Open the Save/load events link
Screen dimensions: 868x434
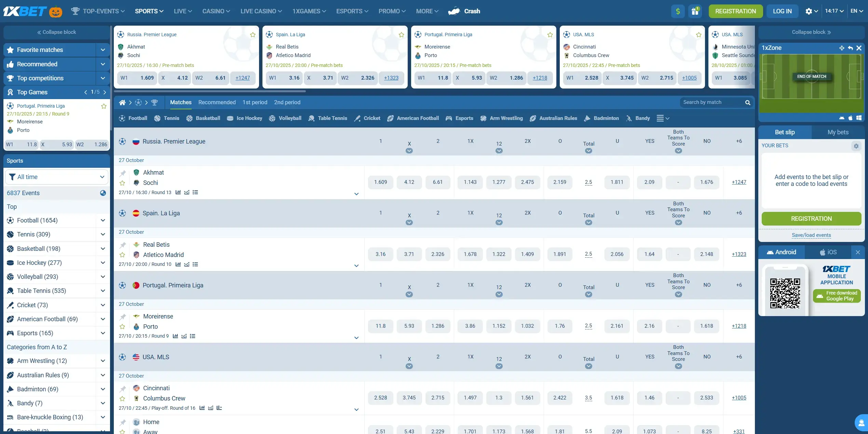811,235
